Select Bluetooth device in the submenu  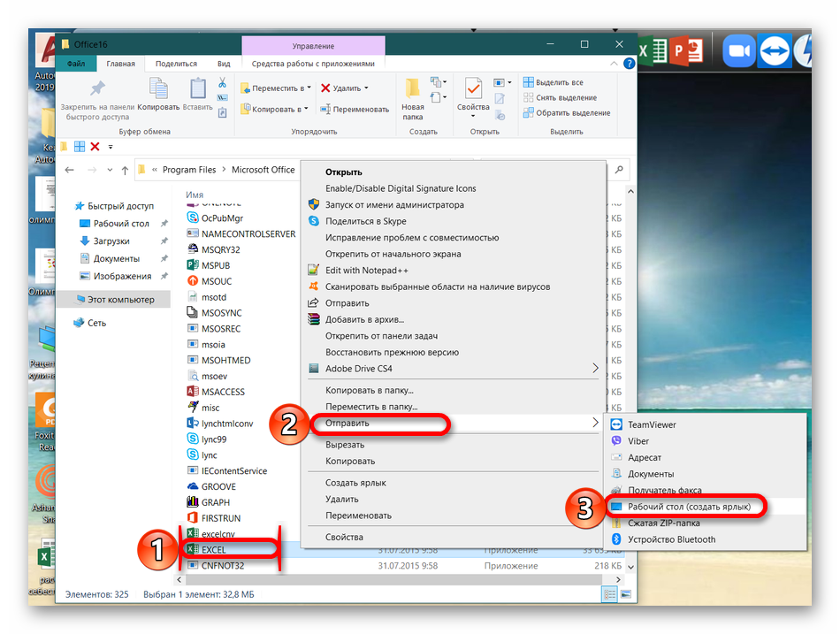pyautogui.click(x=671, y=539)
